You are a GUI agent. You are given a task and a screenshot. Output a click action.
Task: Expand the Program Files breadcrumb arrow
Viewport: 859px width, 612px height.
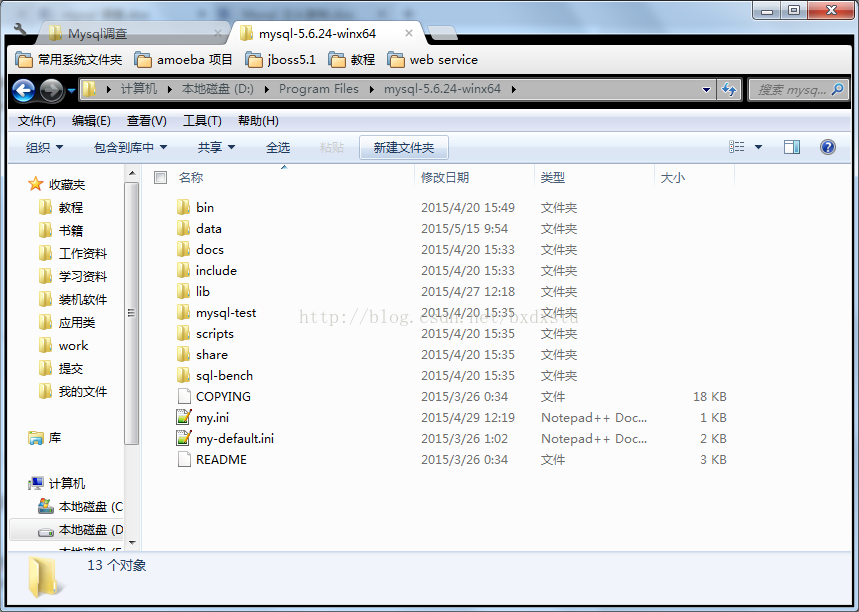click(x=371, y=89)
